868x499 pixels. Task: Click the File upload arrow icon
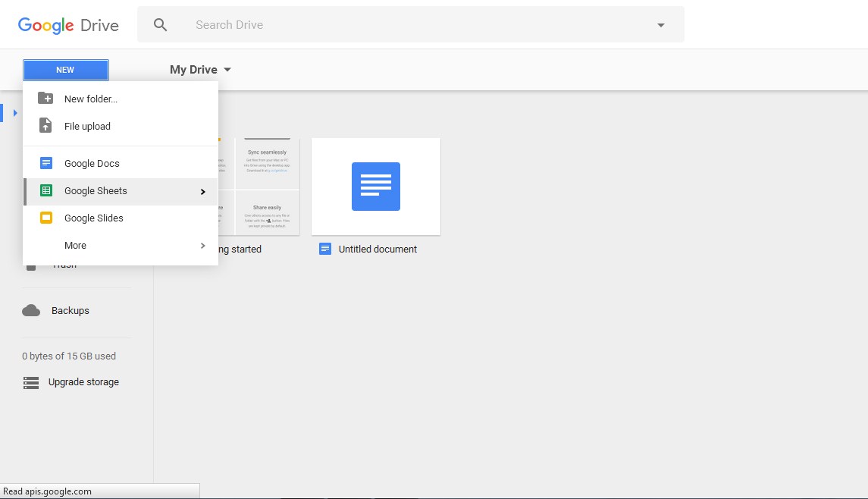pos(45,126)
